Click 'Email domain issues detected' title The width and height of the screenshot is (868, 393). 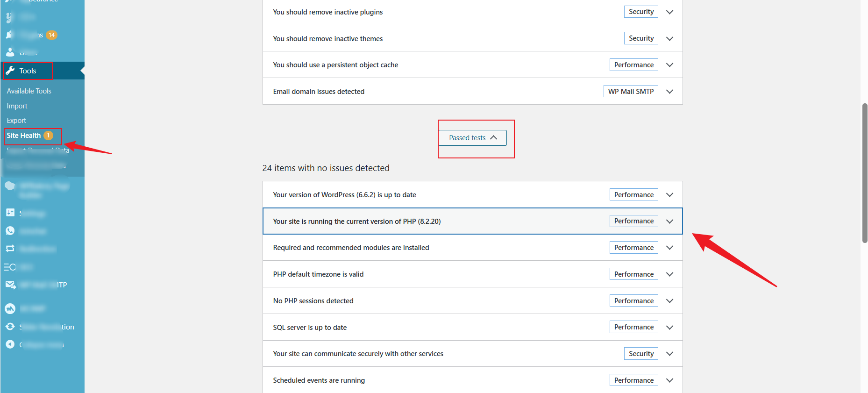coord(319,92)
